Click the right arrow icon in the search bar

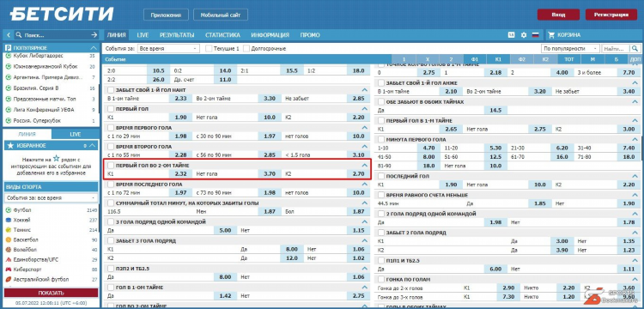(x=94, y=35)
